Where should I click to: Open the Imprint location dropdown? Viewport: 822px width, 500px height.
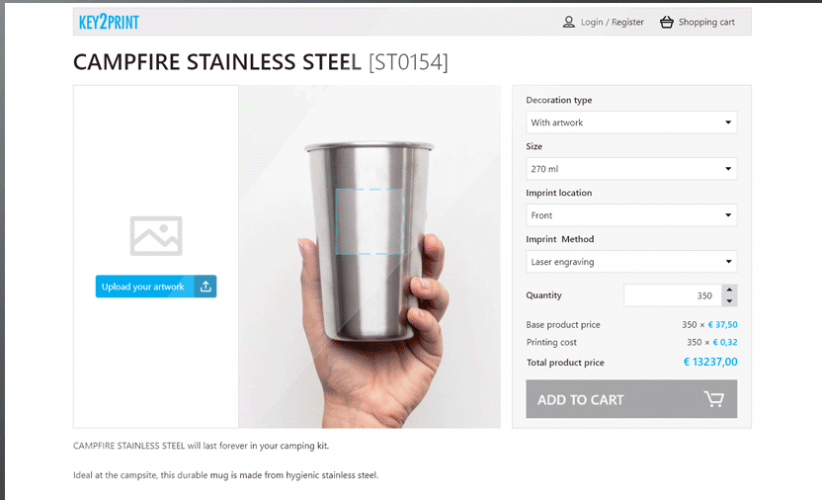pyautogui.click(x=631, y=215)
